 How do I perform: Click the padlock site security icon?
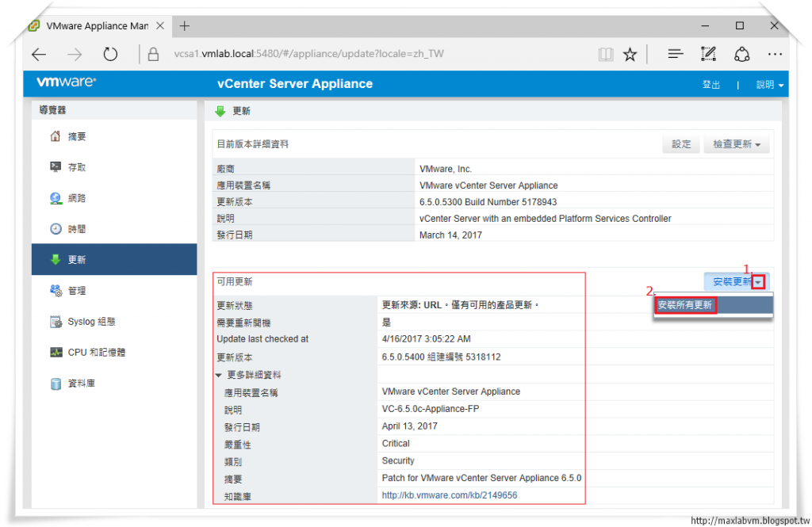click(x=153, y=54)
